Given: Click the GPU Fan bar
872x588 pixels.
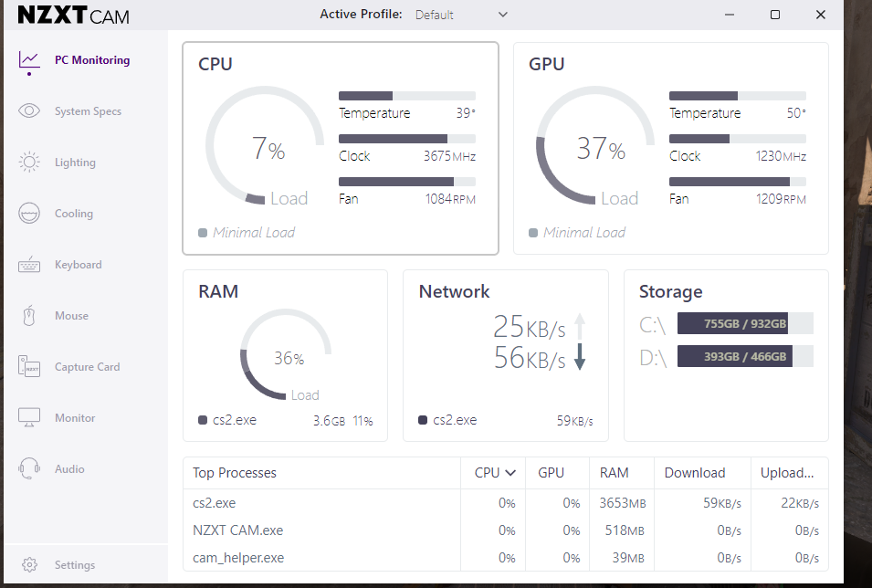Looking at the screenshot, I should point(738,182).
